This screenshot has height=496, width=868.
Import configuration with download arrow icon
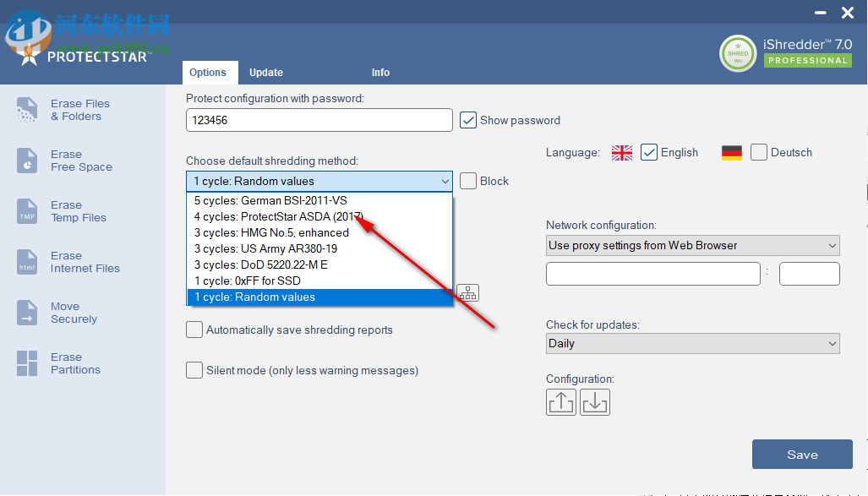click(594, 402)
